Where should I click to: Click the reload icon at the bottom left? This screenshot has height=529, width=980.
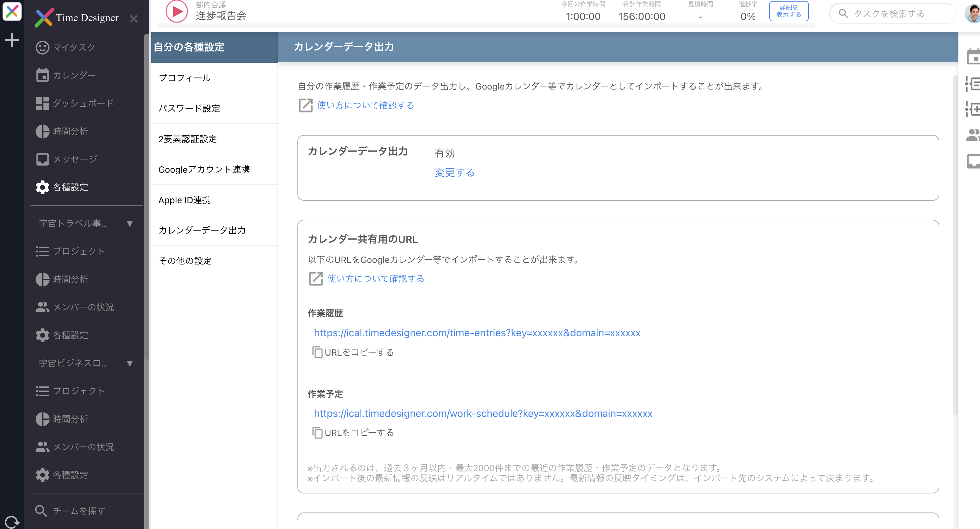[12, 522]
